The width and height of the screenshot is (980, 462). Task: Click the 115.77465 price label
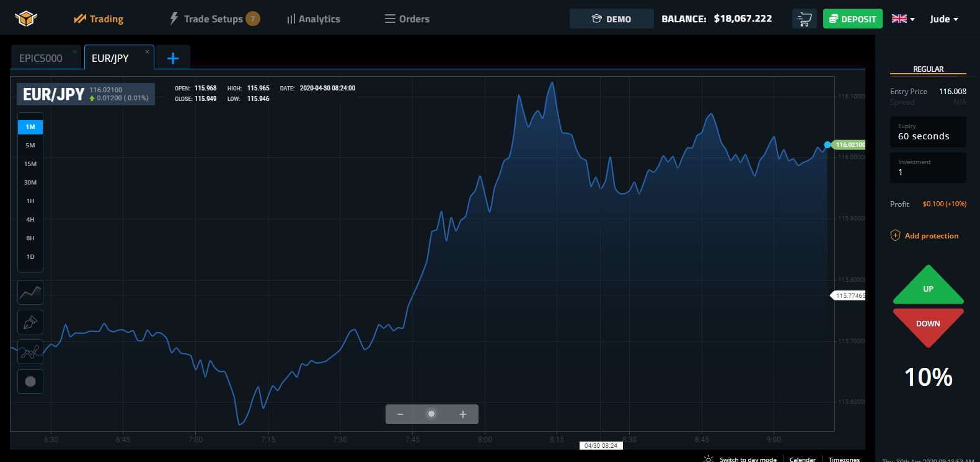pos(849,295)
